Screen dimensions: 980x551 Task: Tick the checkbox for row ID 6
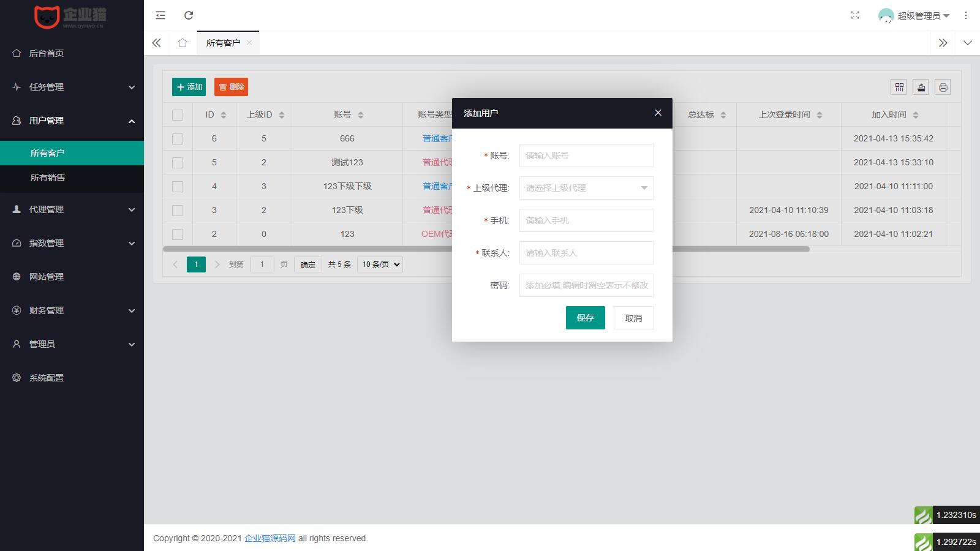(x=178, y=139)
